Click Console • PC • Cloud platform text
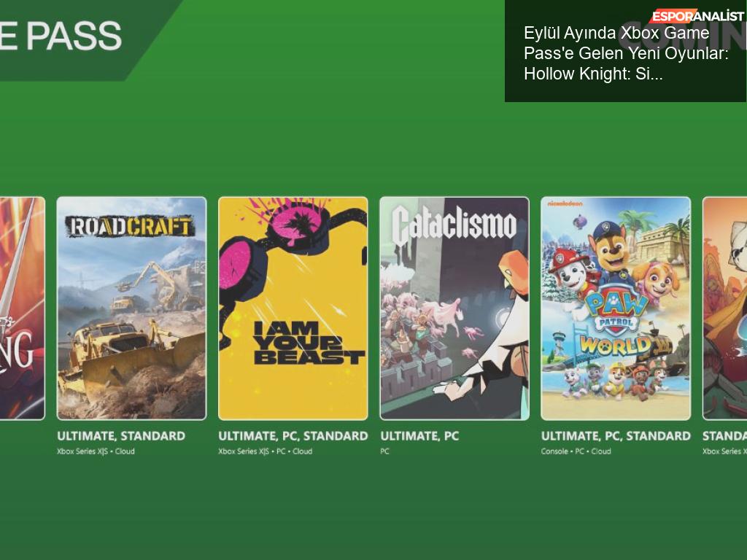This screenshot has width=747, height=560. [x=576, y=451]
